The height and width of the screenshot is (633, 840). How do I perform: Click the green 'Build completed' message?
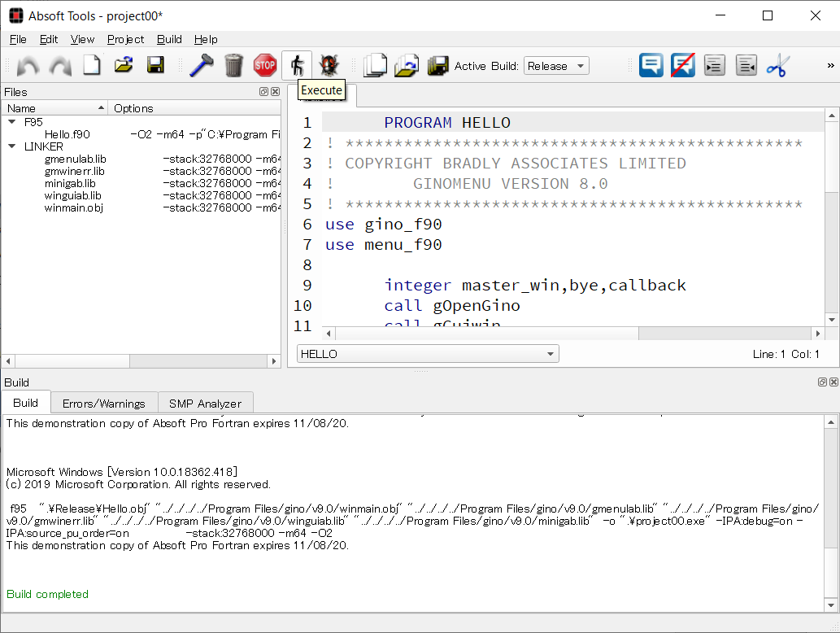pyautogui.click(x=47, y=594)
